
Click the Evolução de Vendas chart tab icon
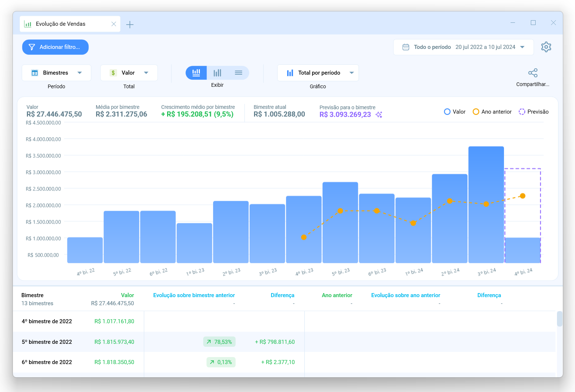point(28,24)
